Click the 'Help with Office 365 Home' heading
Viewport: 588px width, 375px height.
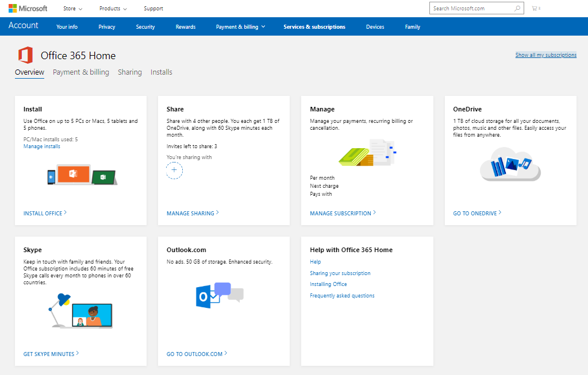coord(351,250)
